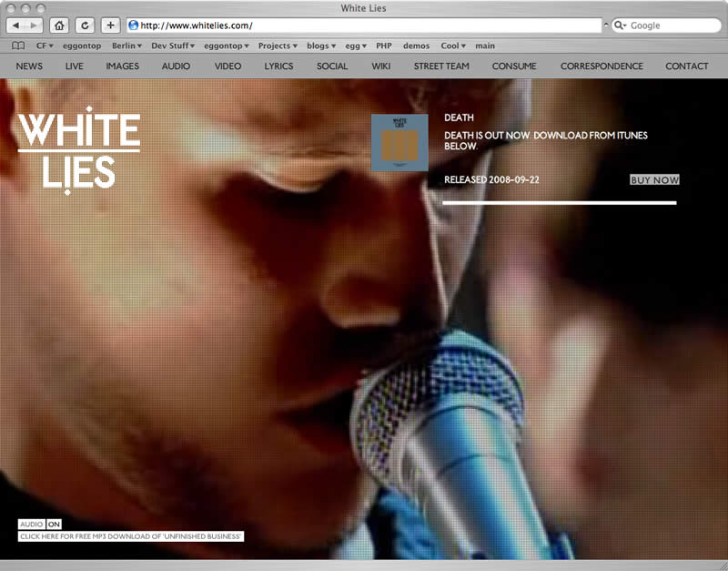Viewport: 728px width, 571px height.
Task: Click the free MP3 download link
Action: point(131,536)
